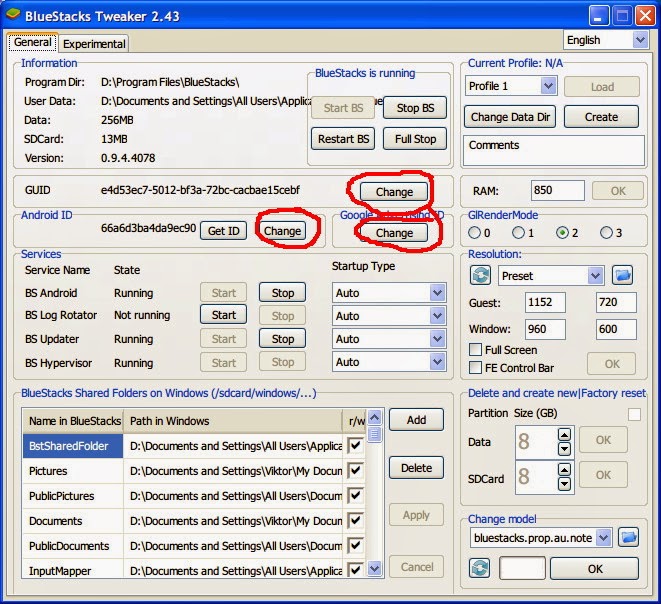
Task: Increase Data partition size stepper
Action: pos(564,434)
